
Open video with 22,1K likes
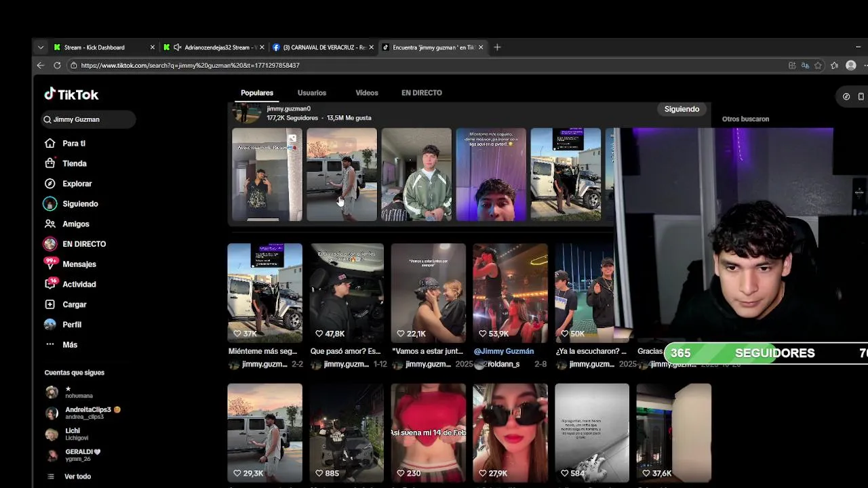coord(429,293)
